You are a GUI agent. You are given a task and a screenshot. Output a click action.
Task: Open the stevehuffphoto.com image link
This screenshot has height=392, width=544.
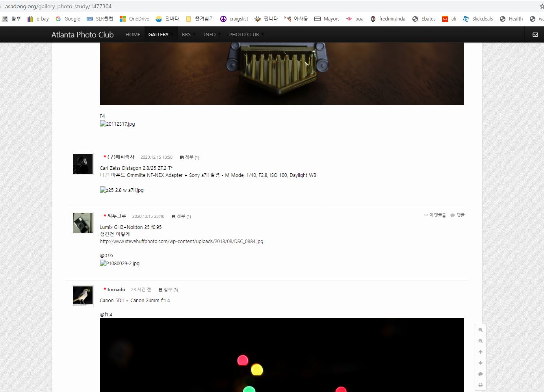coord(182,242)
